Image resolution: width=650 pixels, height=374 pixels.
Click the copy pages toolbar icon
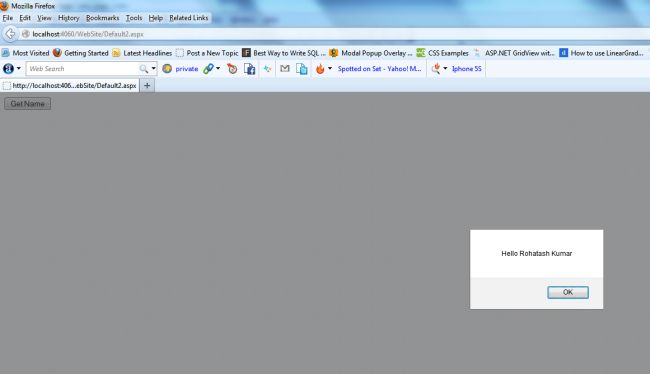[x=302, y=69]
